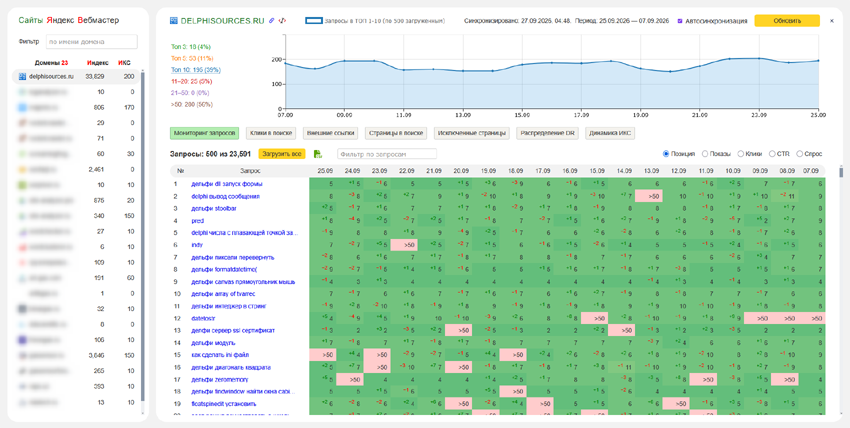Show the Топ 5 series in chart

[x=192, y=59]
